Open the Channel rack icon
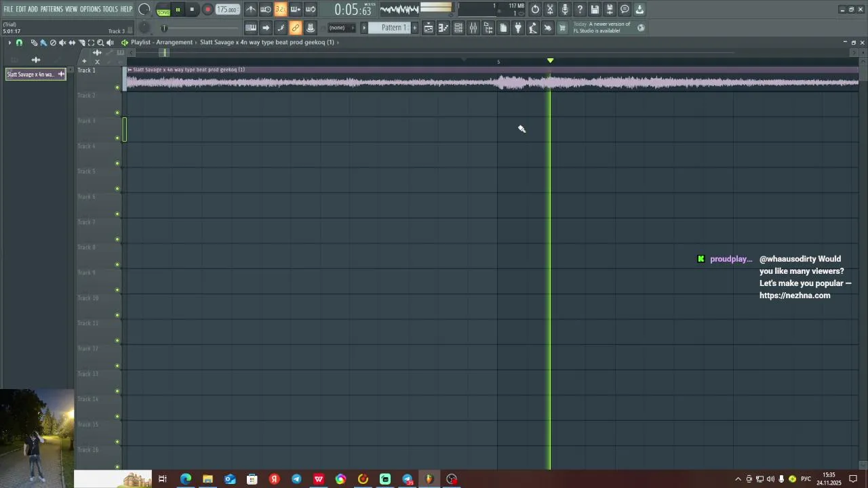The width and height of the screenshot is (868, 488). pyautogui.click(x=458, y=28)
